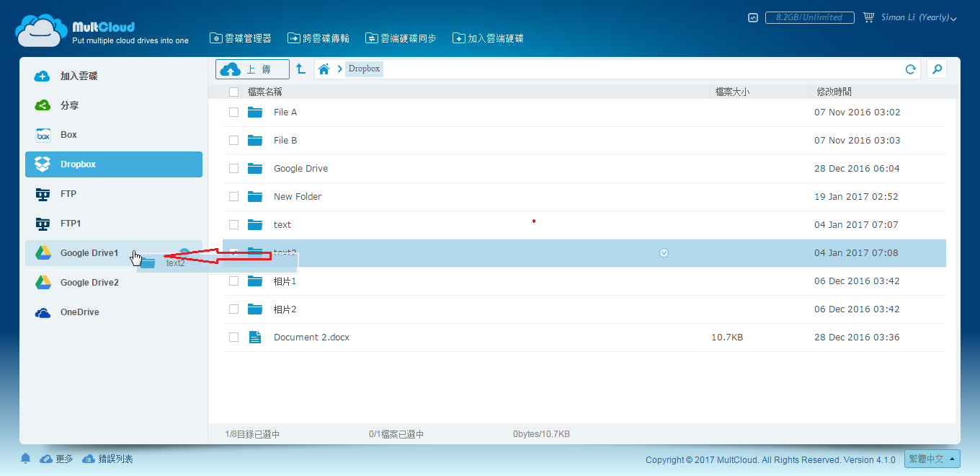980x476 pixels.
Task: Click the New Folder folder icon
Action: click(255, 196)
